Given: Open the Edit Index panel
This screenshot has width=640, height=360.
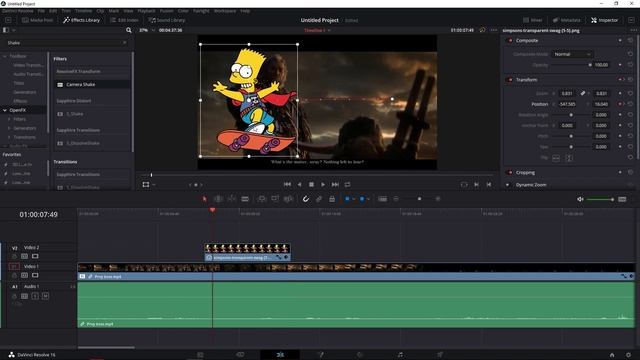Looking at the screenshot, I should (124, 20).
